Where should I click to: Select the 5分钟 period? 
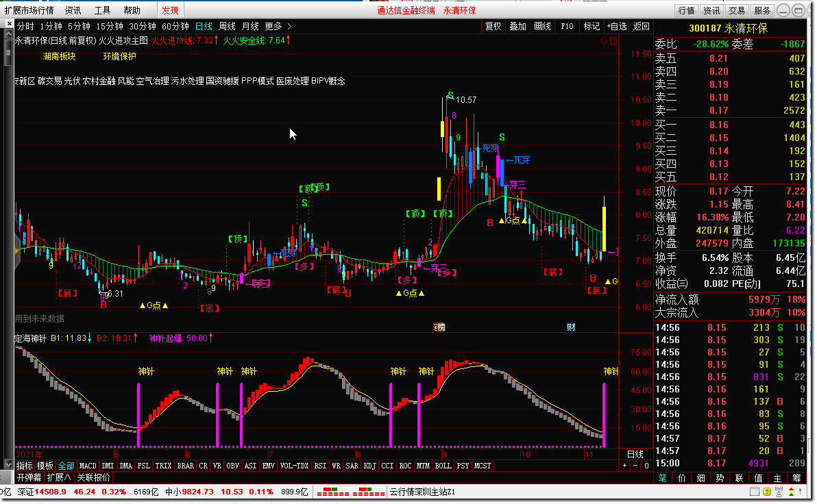pyautogui.click(x=80, y=26)
